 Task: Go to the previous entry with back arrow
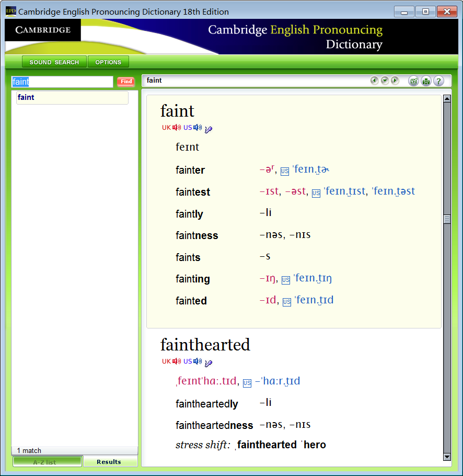coord(375,81)
